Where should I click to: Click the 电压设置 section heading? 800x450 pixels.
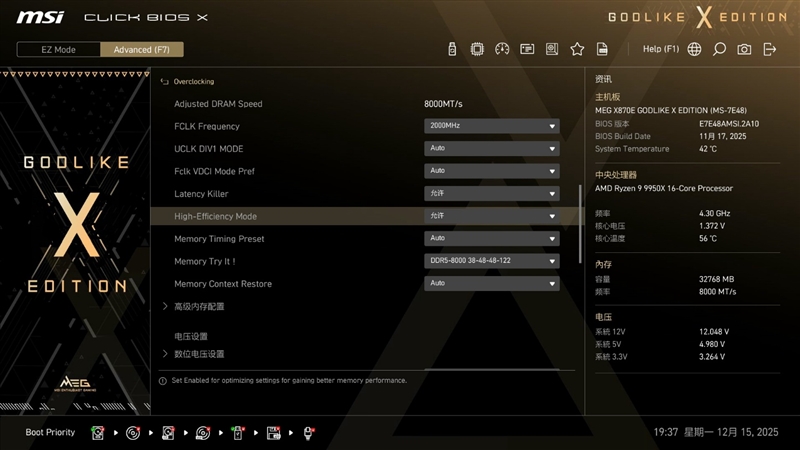pyautogui.click(x=191, y=337)
